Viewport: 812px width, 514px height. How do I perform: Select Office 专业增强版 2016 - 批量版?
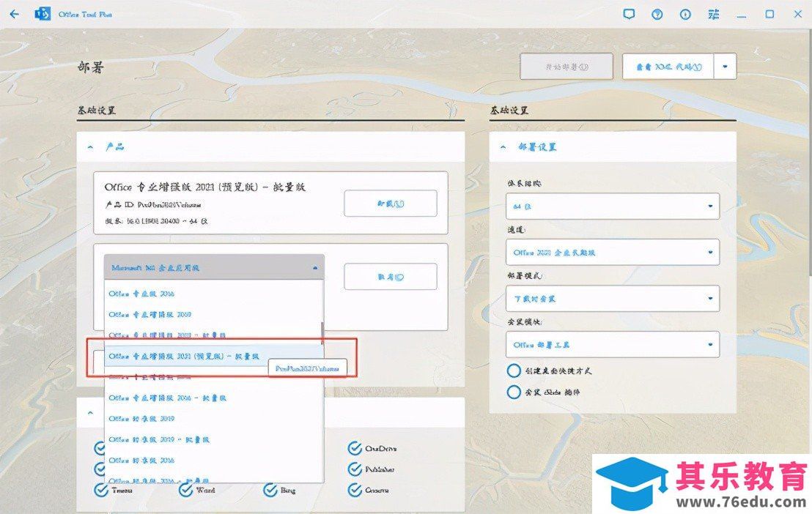tap(214, 398)
